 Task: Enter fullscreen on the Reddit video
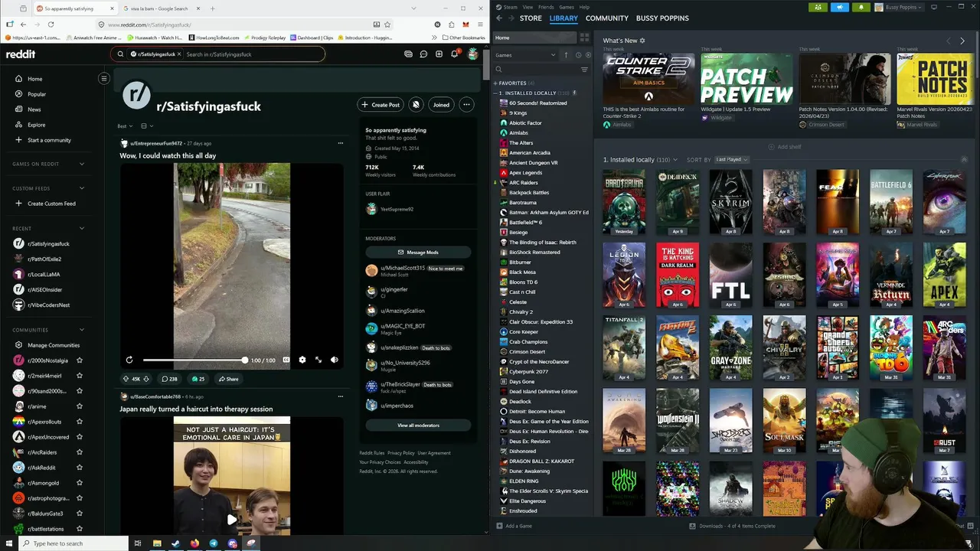tap(318, 360)
